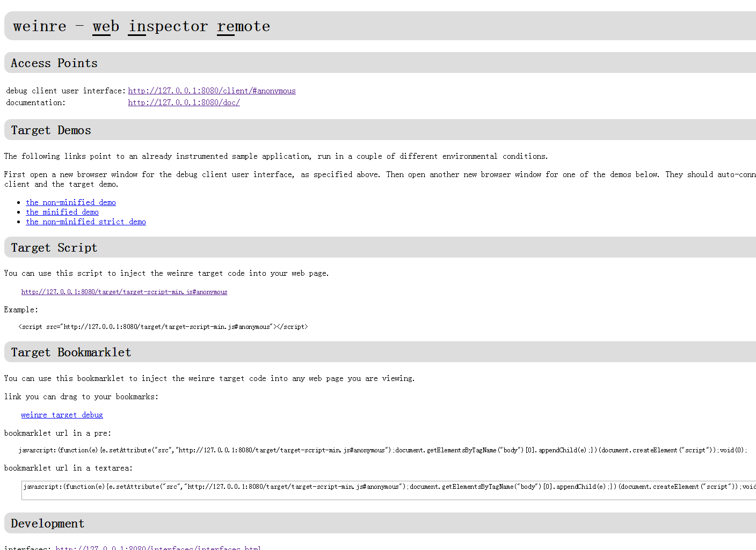Click the Target Script heading
The width and height of the screenshot is (756, 550).
[54, 248]
